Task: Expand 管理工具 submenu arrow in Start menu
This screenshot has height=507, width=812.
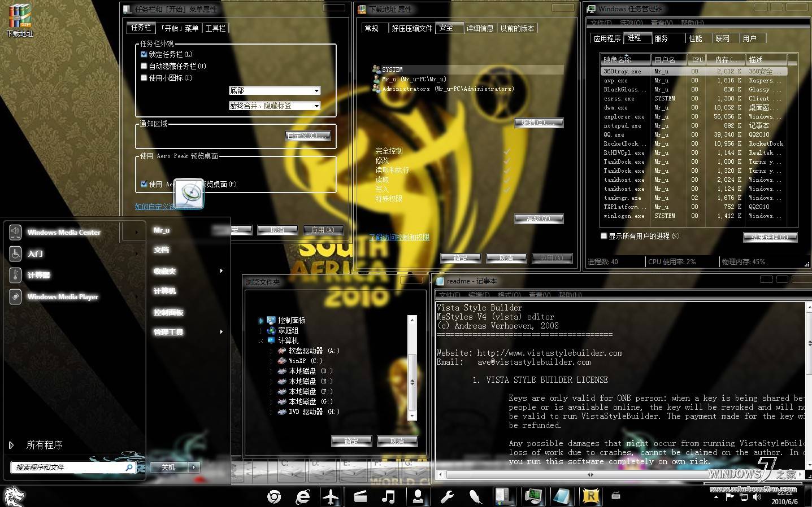Action: pos(221,332)
